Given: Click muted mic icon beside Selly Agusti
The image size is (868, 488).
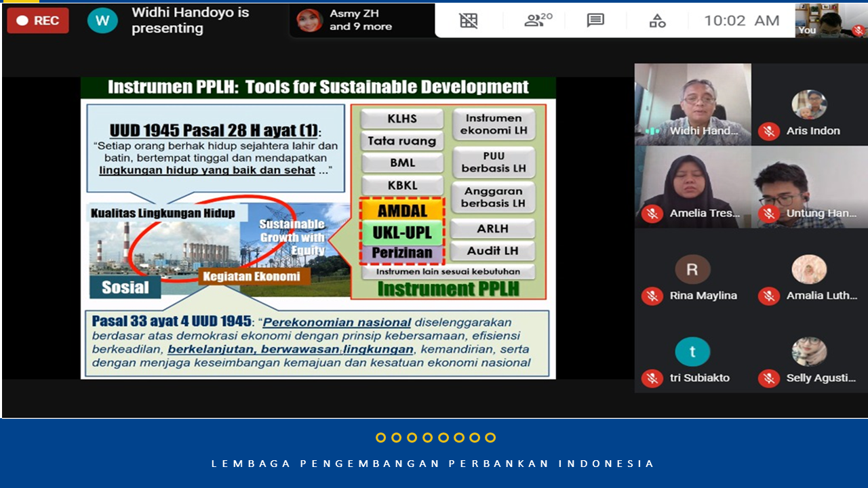Looking at the screenshot, I should (x=768, y=378).
